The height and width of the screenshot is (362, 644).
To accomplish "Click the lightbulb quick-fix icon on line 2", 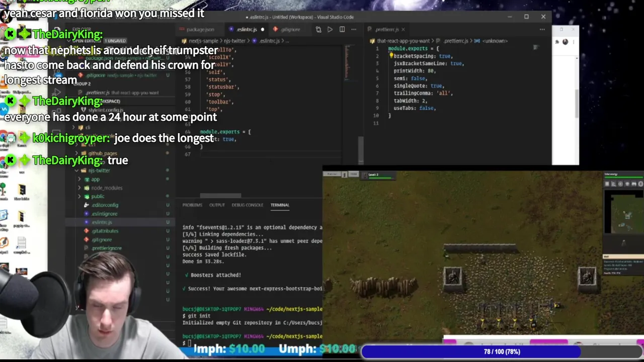I will click(391, 56).
